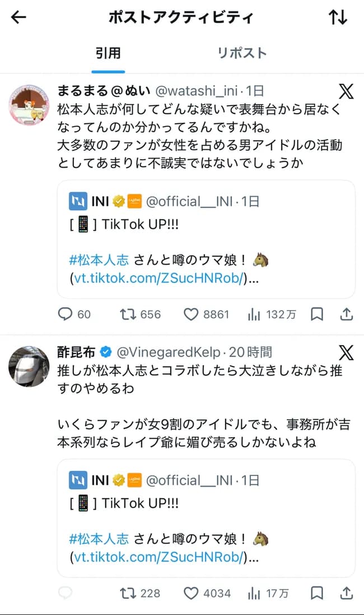Bookmark 酢昆布's quote post
This screenshot has height=615, width=364.
[x=316, y=593]
